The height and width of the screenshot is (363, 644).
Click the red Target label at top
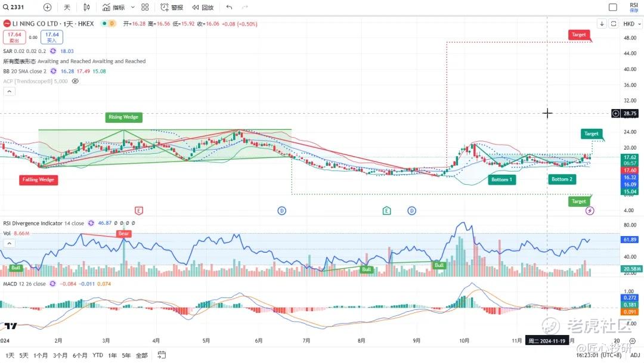click(x=579, y=35)
